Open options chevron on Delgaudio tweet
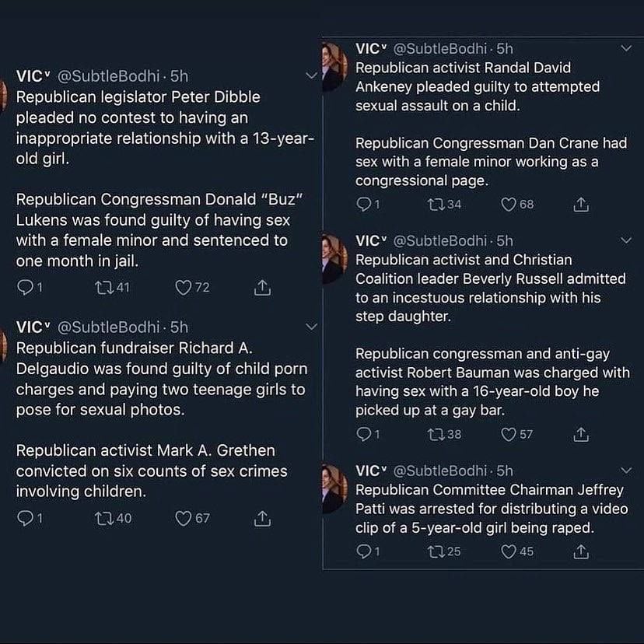The width and height of the screenshot is (644, 644). pos(312,327)
